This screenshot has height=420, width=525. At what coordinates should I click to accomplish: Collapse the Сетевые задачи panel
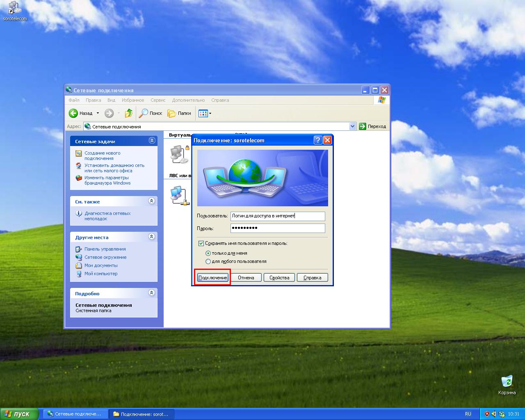[x=152, y=141]
